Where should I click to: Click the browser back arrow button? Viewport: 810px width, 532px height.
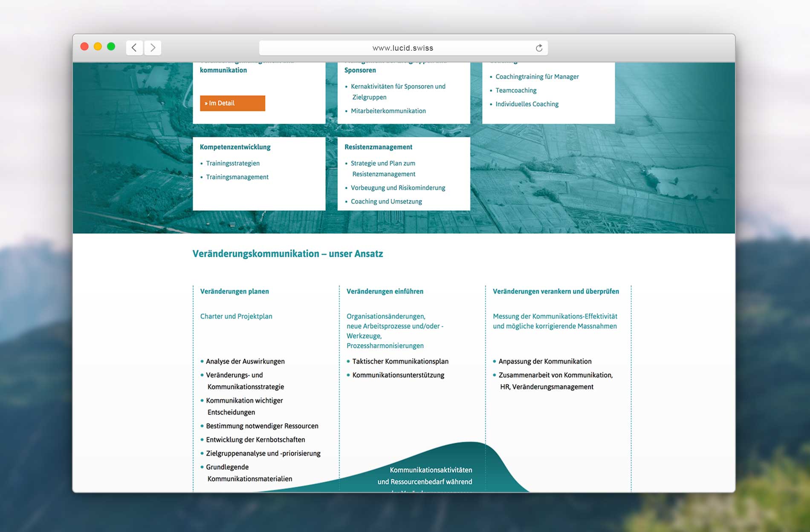[x=134, y=47]
